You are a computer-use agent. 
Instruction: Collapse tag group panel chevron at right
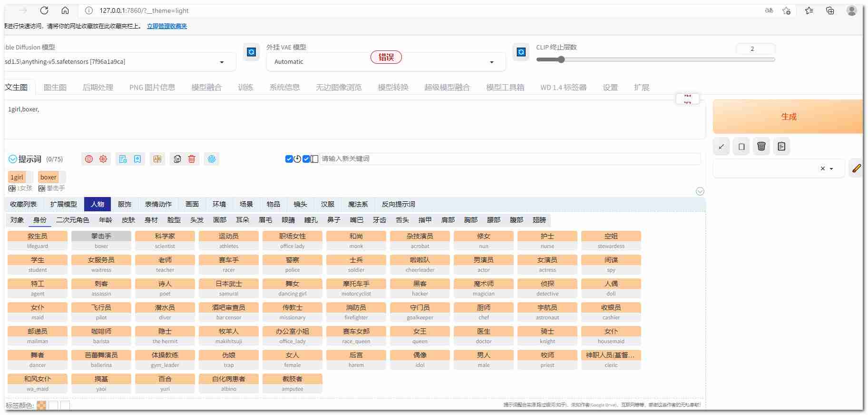coord(700,191)
